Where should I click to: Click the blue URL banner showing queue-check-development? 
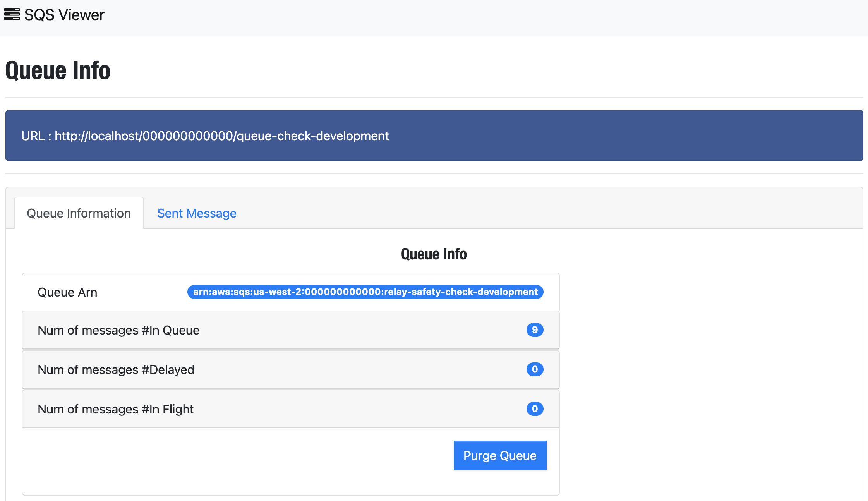click(434, 136)
